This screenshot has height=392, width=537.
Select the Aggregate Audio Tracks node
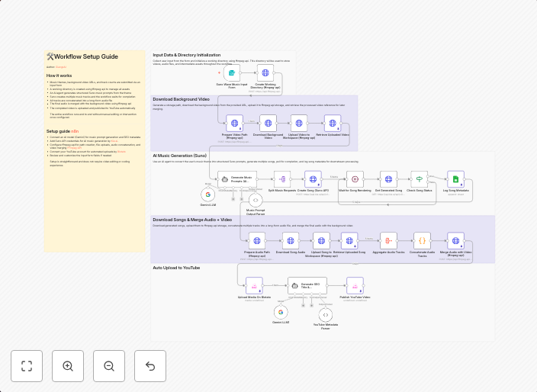(x=389, y=241)
